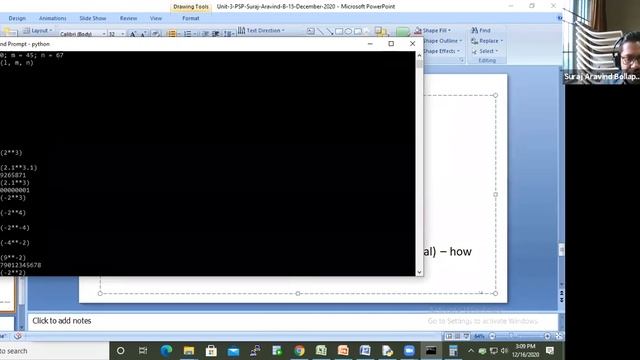Select slide text ending 'al) – how'
The image size is (640, 360).
pos(447,251)
